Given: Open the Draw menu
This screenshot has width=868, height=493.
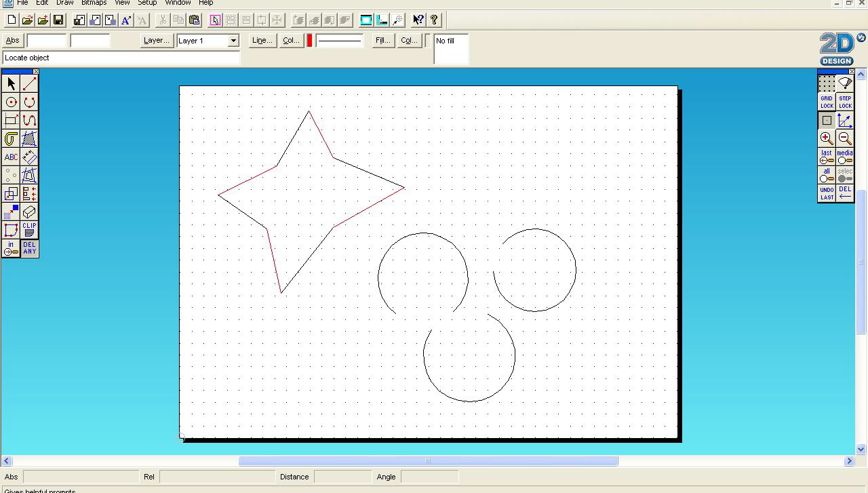Looking at the screenshot, I should [64, 3].
